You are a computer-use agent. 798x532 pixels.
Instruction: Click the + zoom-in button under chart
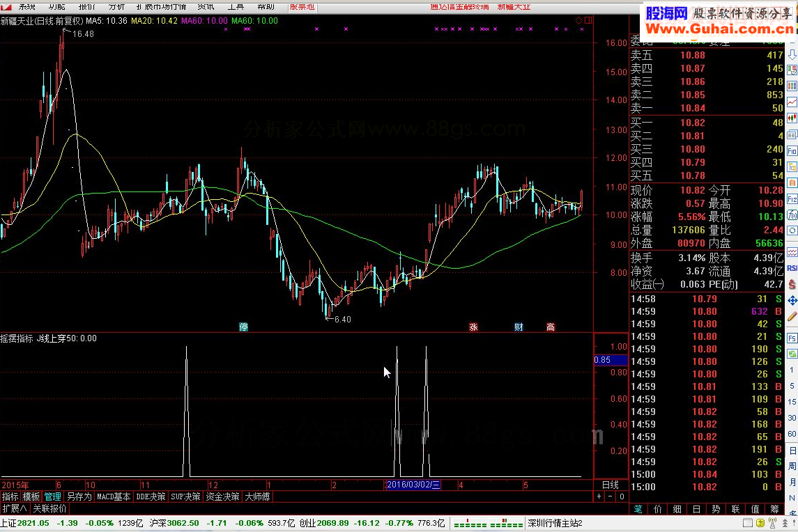click(x=599, y=496)
